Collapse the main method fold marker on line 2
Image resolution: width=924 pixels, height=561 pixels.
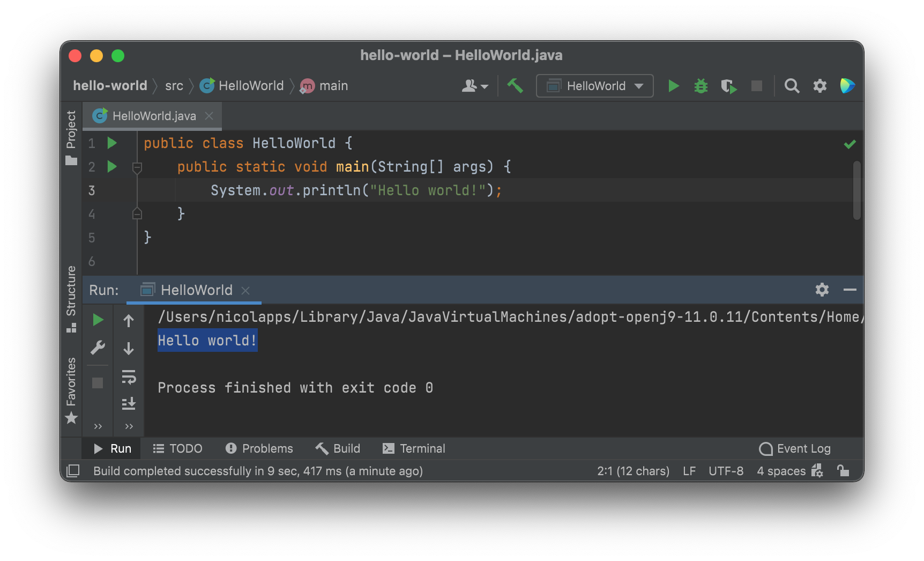click(137, 168)
